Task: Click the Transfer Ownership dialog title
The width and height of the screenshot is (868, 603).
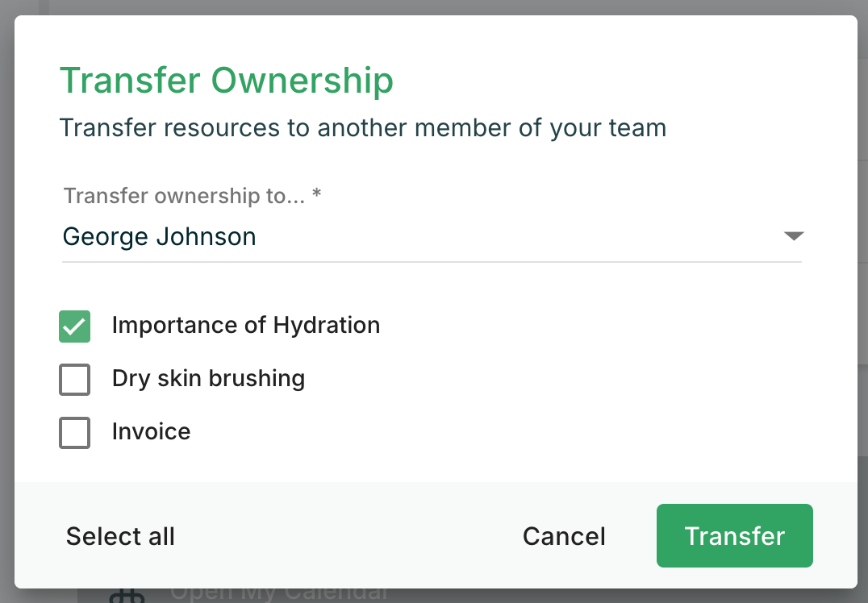Action: coord(227,80)
